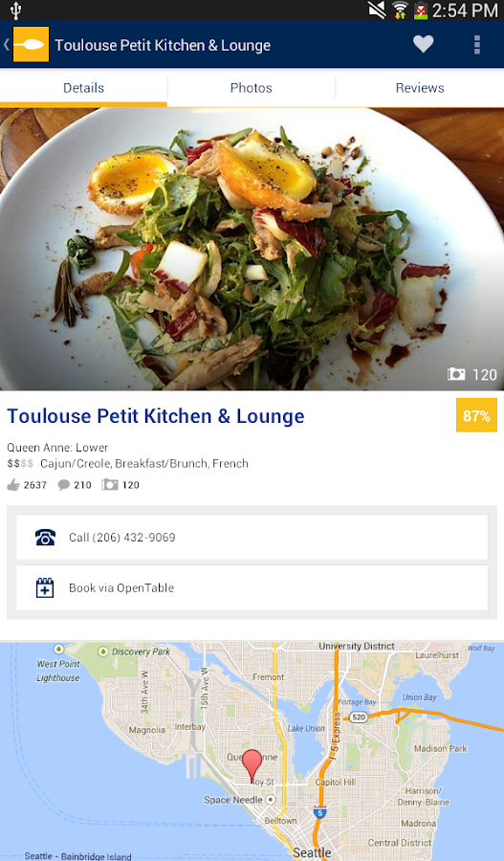The width and height of the screenshot is (504, 861).
Task: Open the three-dot overflow menu
Action: pos(476,44)
